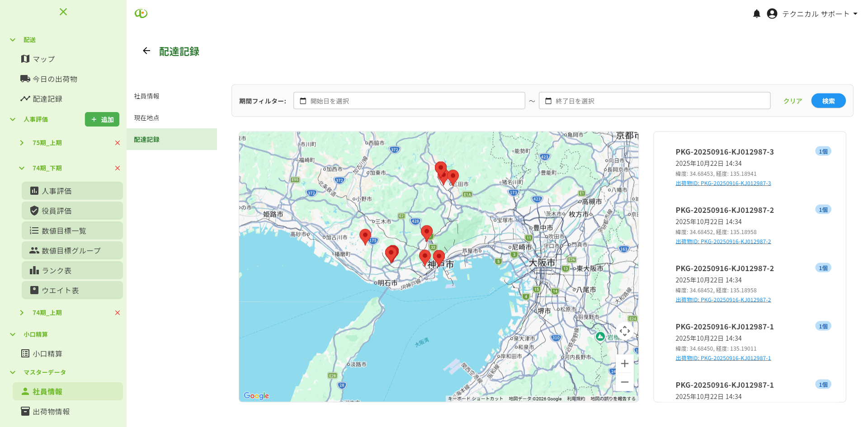
Task: Open map camera controls button
Action: tap(624, 331)
